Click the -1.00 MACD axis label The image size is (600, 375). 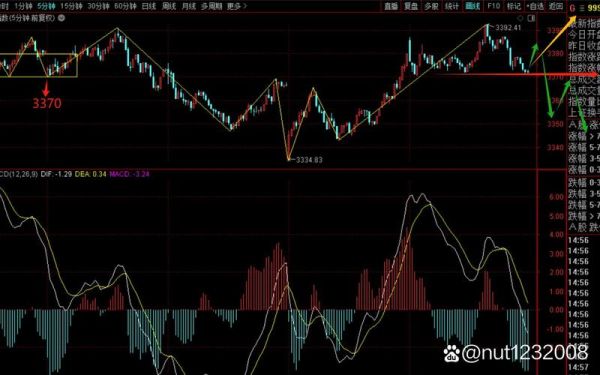(556, 329)
